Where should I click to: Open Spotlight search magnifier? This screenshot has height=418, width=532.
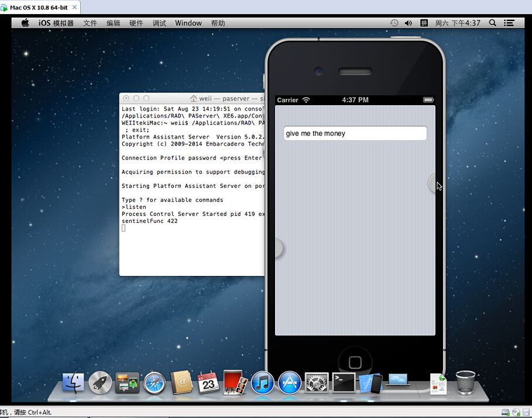pos(493,23)
